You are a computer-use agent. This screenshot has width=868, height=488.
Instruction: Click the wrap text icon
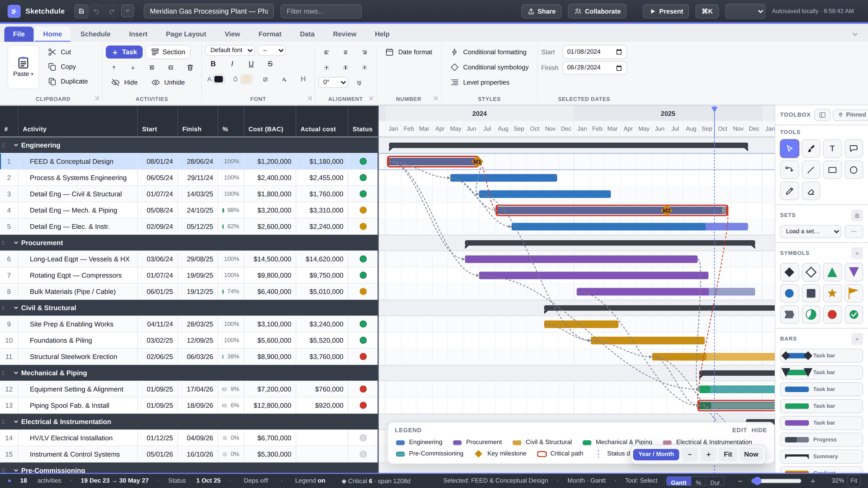pos(359,82)
